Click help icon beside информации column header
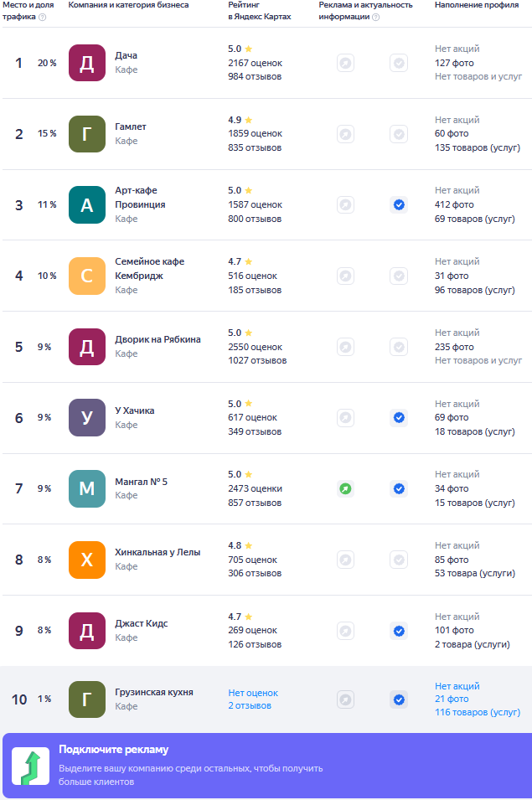This screenshot has height=800, width=532. (x=375, y=17)
